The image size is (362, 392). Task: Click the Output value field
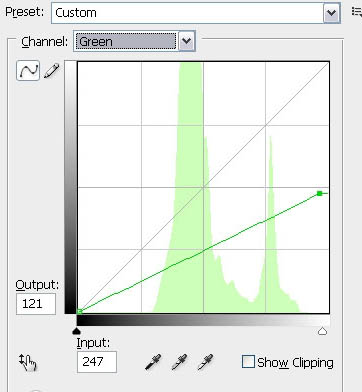36,304
